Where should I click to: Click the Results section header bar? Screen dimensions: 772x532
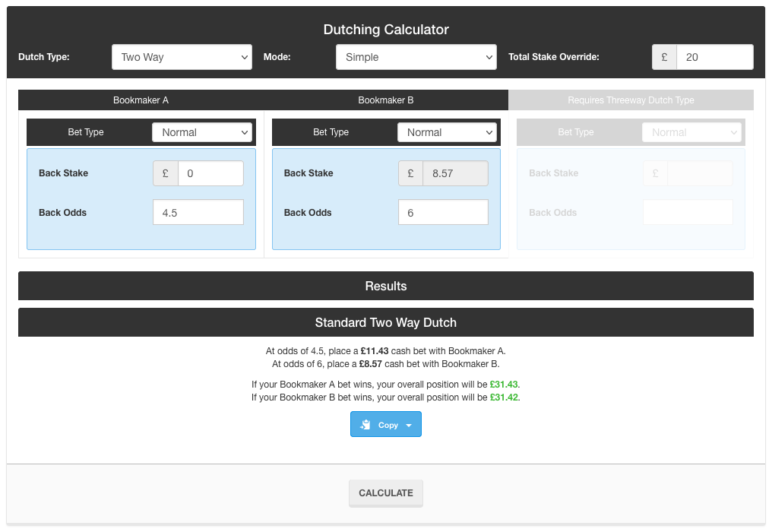pos(386,286)
